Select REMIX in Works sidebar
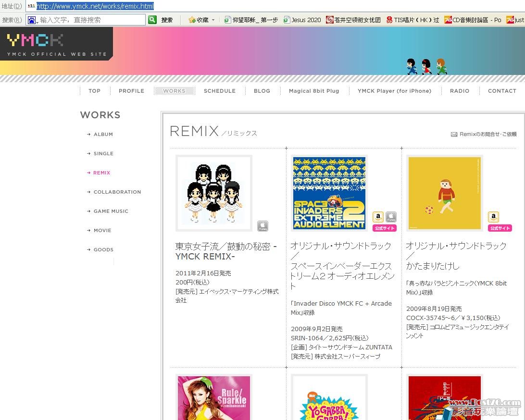 click(x=101, y=173)
